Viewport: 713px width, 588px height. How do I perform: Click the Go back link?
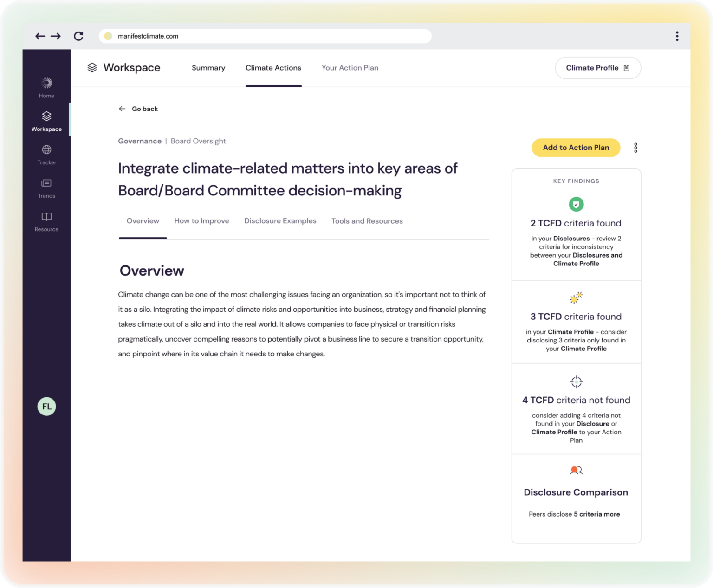pos(139,109)
